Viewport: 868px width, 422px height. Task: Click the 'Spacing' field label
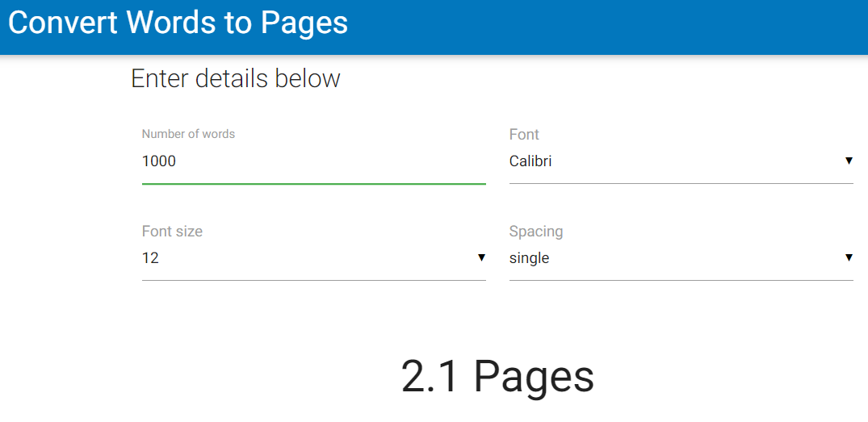(536, 232)
